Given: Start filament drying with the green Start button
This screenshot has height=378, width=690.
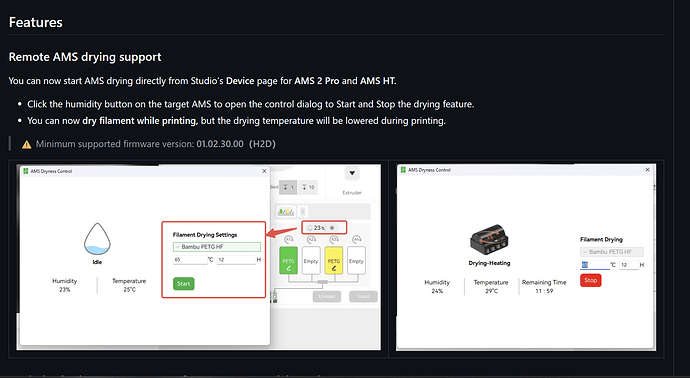Looking at the screenshot, I should [184, 284].
